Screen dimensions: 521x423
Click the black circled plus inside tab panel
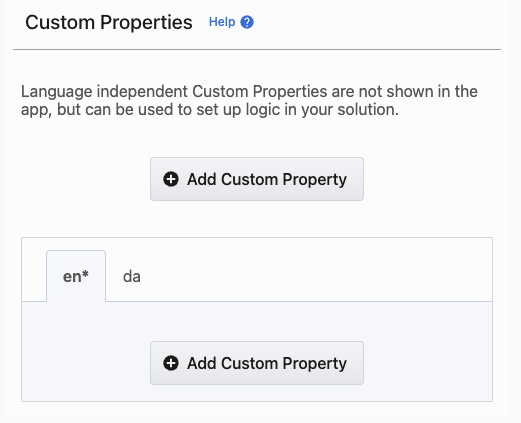tap(171, 363)
